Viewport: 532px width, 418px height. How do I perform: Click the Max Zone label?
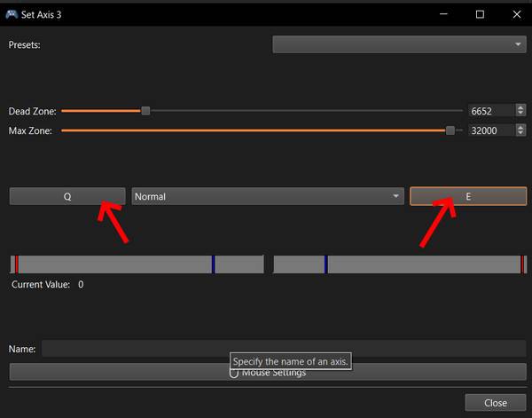tap(30, 130)
